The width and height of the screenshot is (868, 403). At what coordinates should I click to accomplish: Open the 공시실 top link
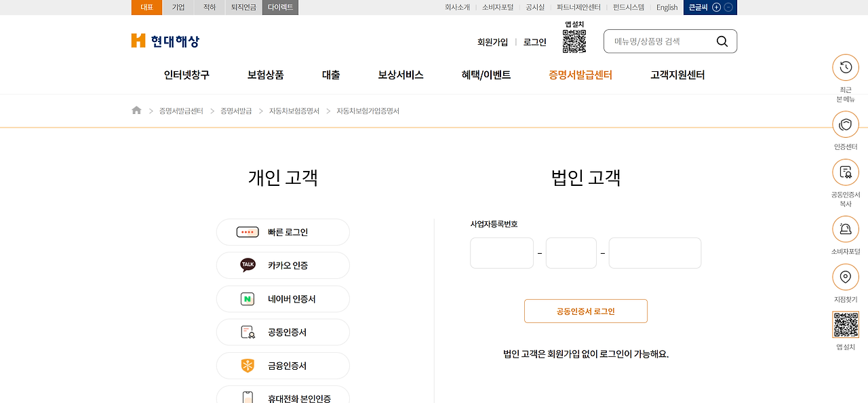tap(535, 7)
